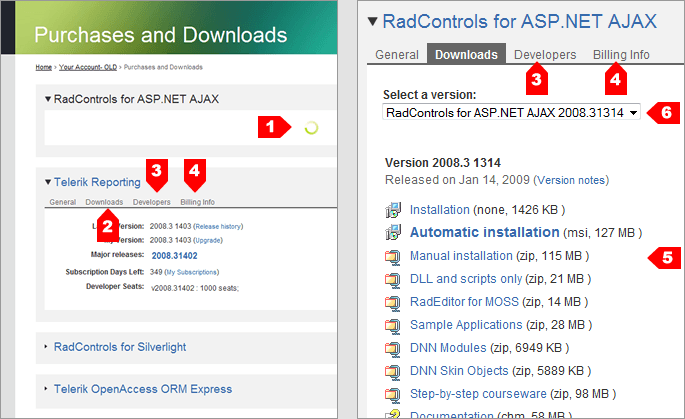Click 'Released on Jan 14, 2009' text

pos(457,180)
